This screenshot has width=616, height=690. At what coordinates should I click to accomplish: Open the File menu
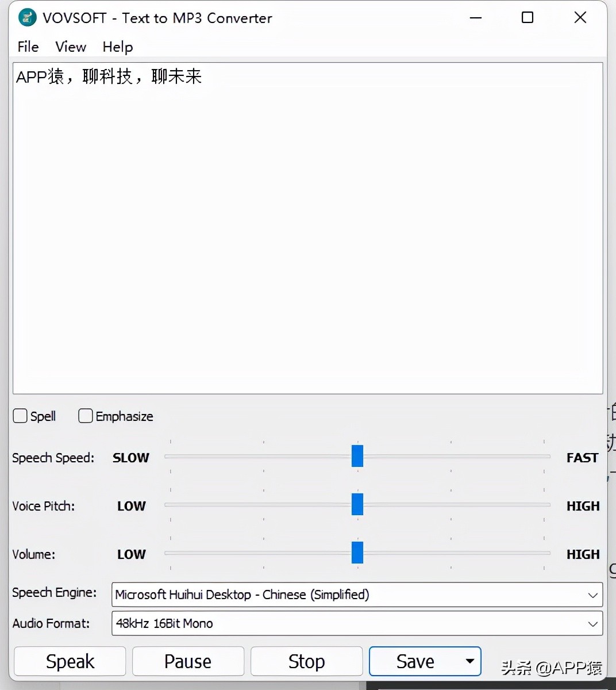27,47
